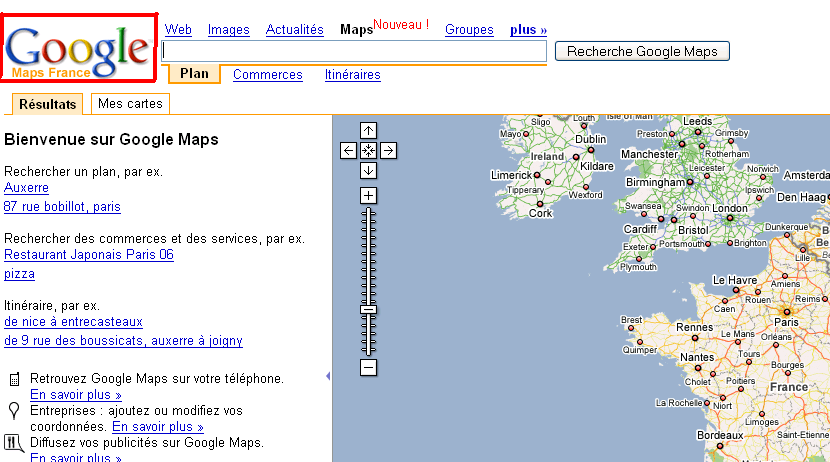Select the Plan tab
The width and height of the screenshot is (830, 462).
point(194,74)
